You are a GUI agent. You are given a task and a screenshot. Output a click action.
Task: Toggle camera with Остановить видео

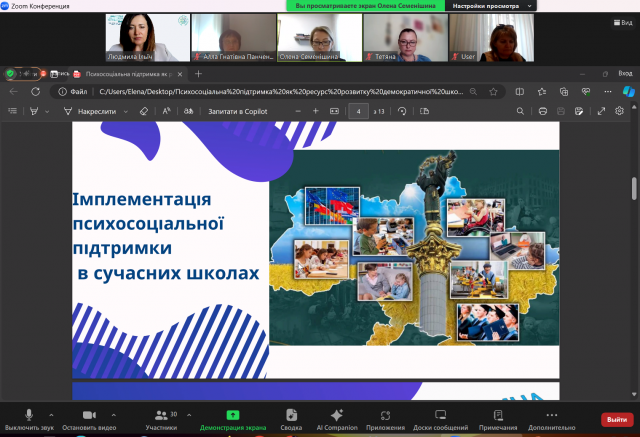(x=89, y=415)
